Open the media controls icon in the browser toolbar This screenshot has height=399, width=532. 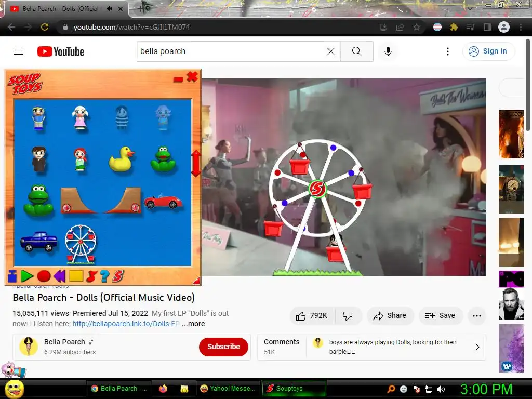(470, 27)
